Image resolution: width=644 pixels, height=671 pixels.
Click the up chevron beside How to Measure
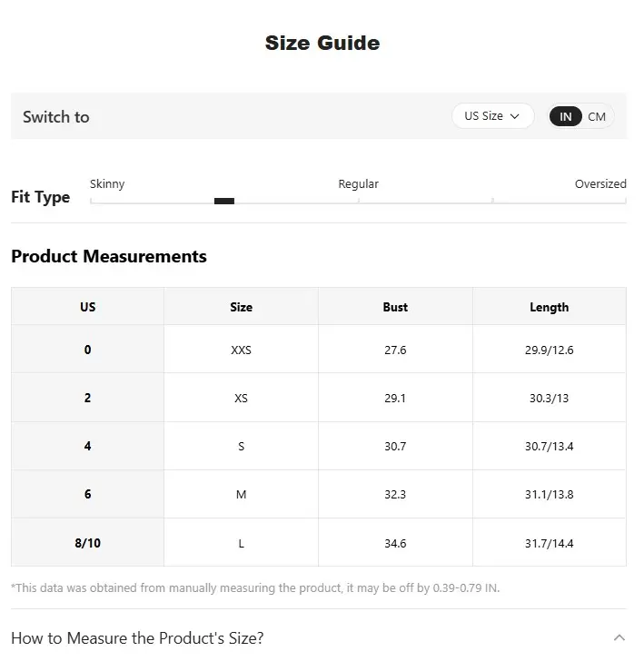[x=619, y=638]
